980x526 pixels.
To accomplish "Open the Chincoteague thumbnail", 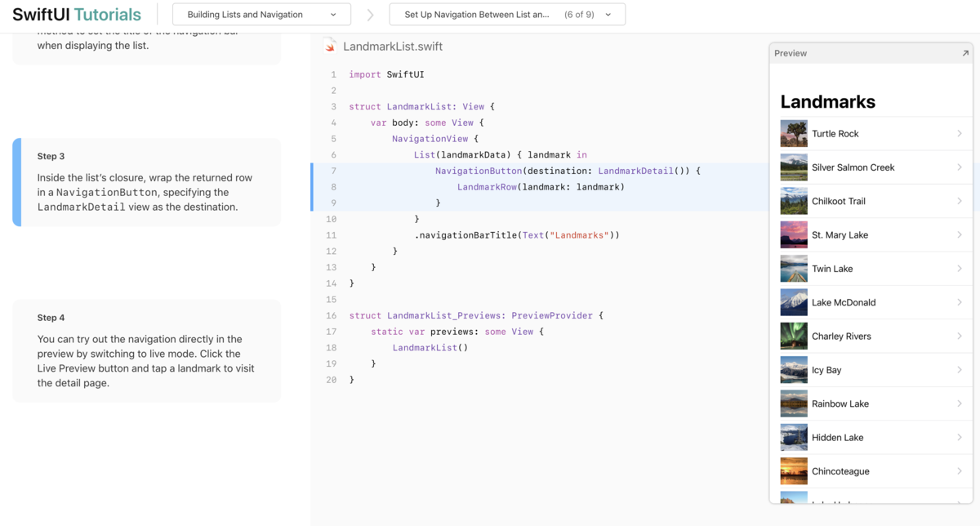I will [x=794, y=471].
